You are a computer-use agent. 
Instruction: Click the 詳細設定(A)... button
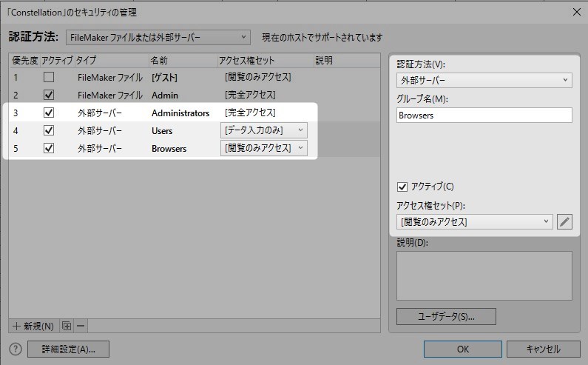click(68, 349)
